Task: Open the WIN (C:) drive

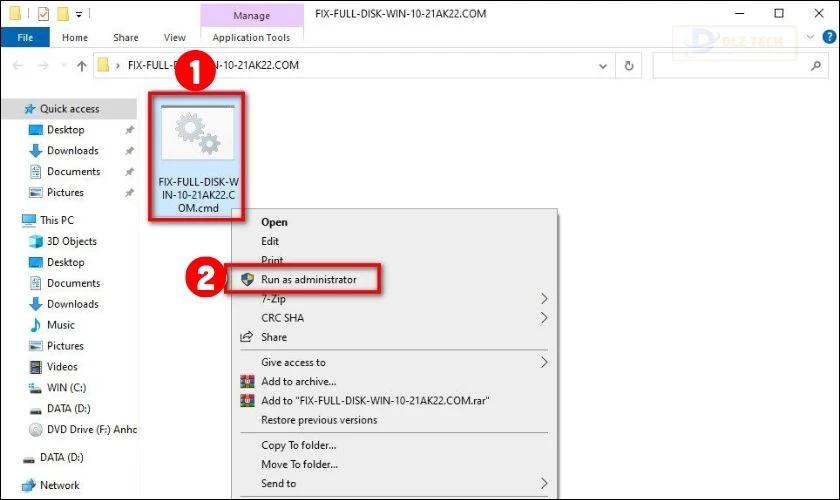Action: (66, 387)
